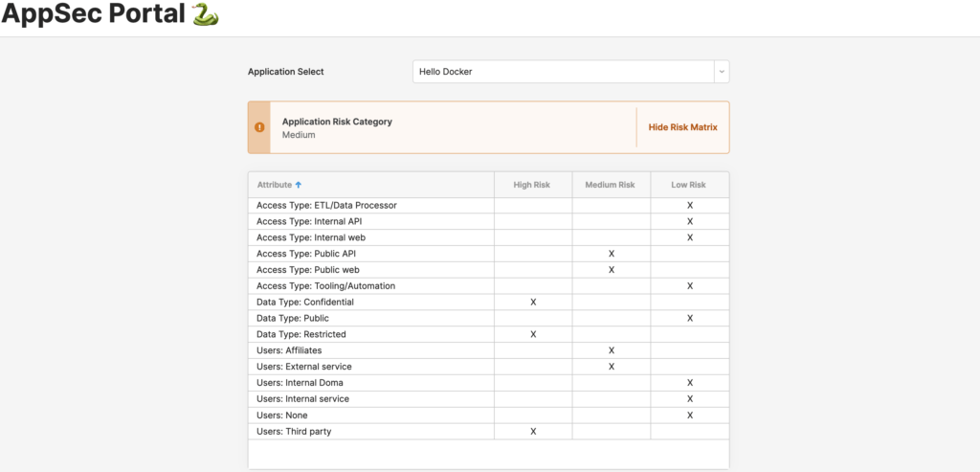Select row Access Type: ETL/Data Processor
Viewport: 980px width, 472px height.
(x=489, y=205)
